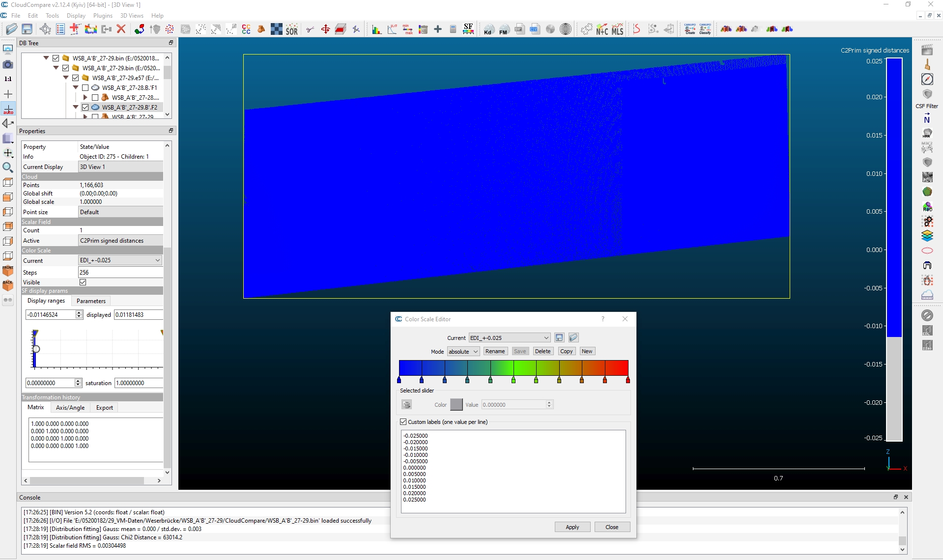
Task: Open the Current color scale dropdown in properties
Action: pos(120,260)
